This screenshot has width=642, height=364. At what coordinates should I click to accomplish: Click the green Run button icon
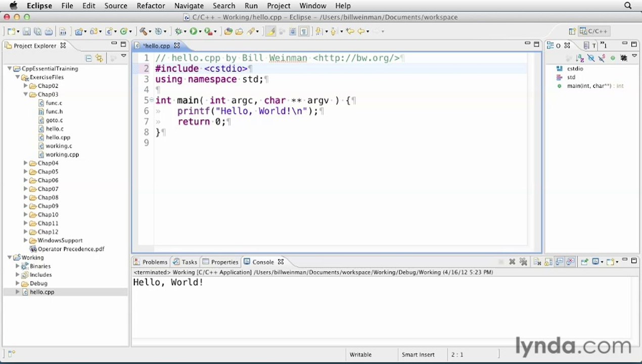[193, 31]
